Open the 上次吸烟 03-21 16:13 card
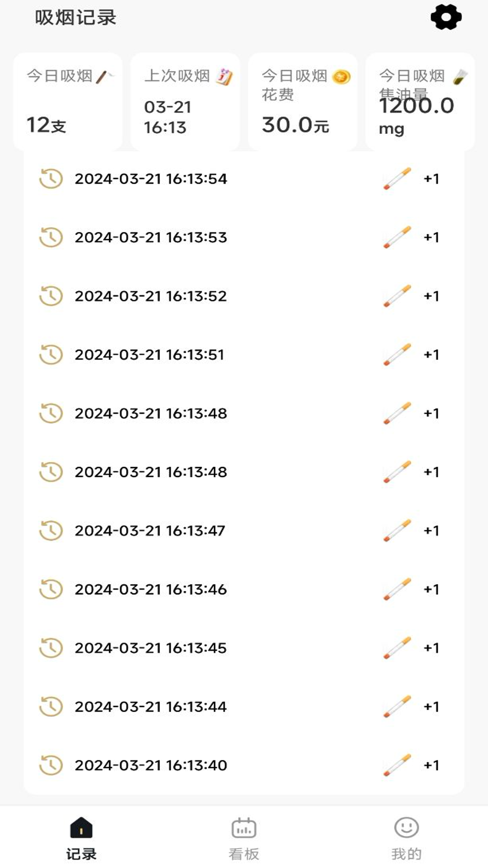This screenshot has width=488, height=868. point(185,102)
